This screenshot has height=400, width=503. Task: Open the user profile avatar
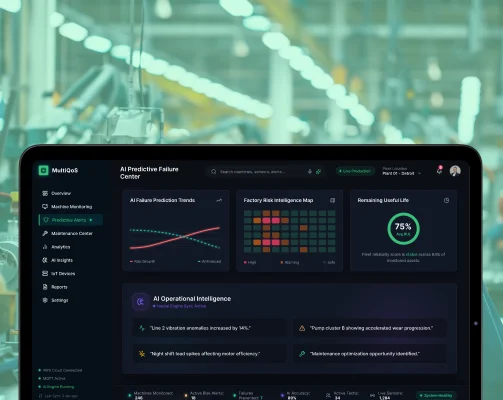point(455,171)
